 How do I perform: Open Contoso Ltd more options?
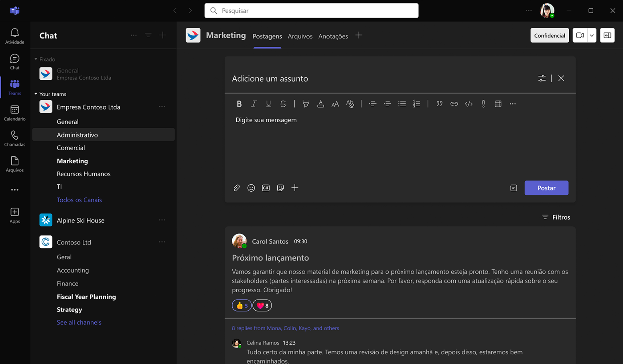pos(162,242)
